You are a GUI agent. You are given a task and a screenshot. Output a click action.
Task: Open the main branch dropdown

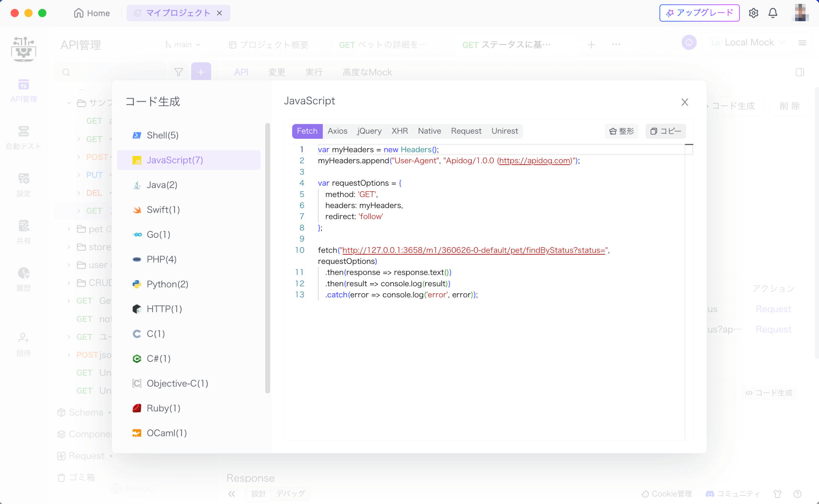coord(183,45)
